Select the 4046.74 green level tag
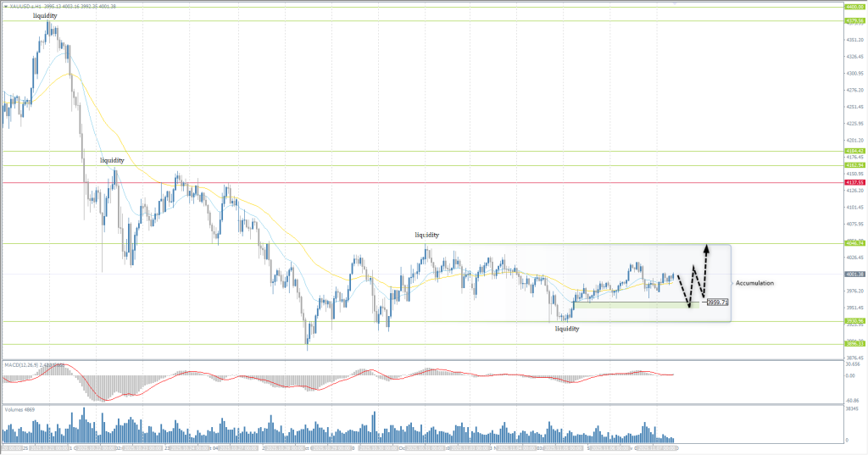The width and height of the screenshot is (868, 455). click(854, 243)
